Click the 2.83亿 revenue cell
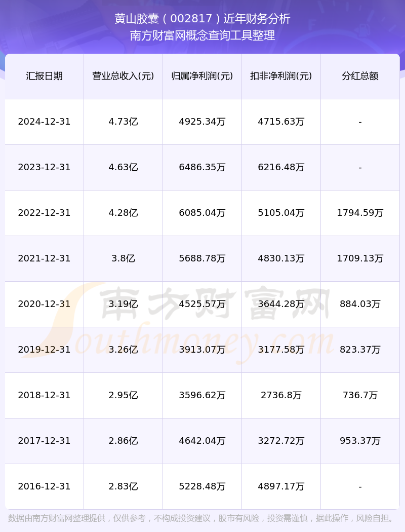The height and width of the screenshot is (532, 405). pos(123,486)
